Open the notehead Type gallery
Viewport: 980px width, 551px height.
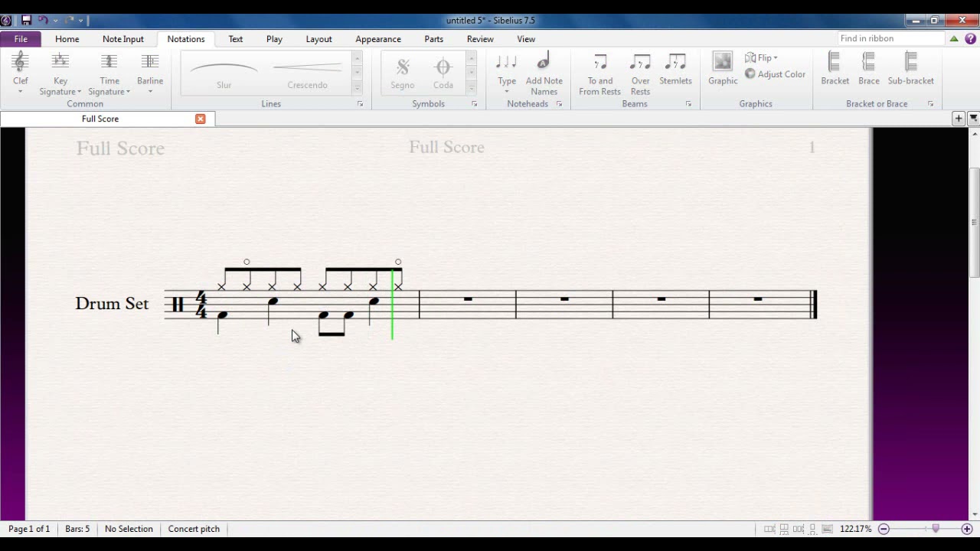[x=507, y=73]
